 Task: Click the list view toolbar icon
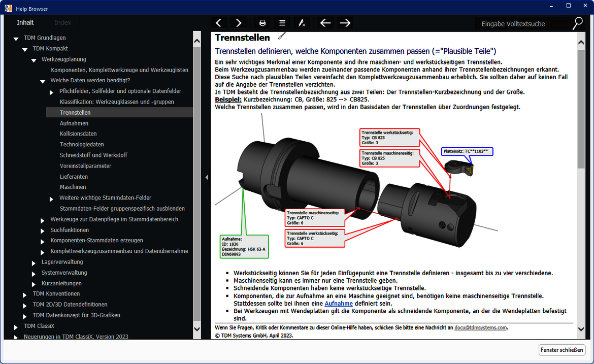282,23
